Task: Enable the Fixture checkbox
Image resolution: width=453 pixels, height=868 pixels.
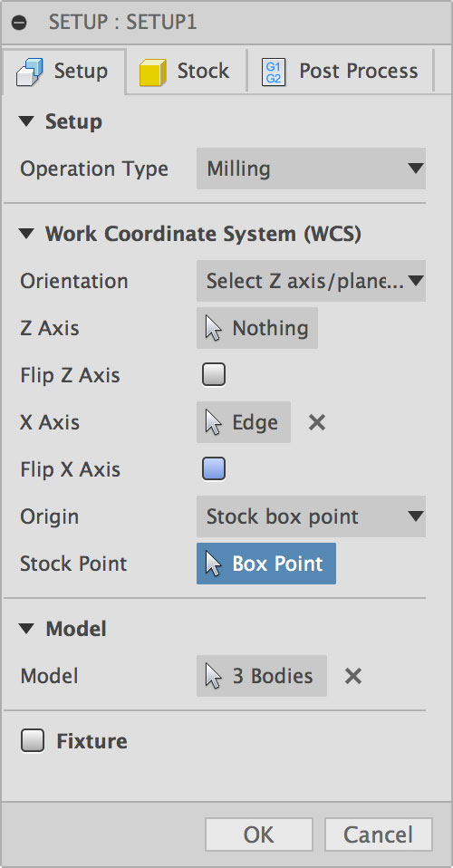Action: point(33,740)
